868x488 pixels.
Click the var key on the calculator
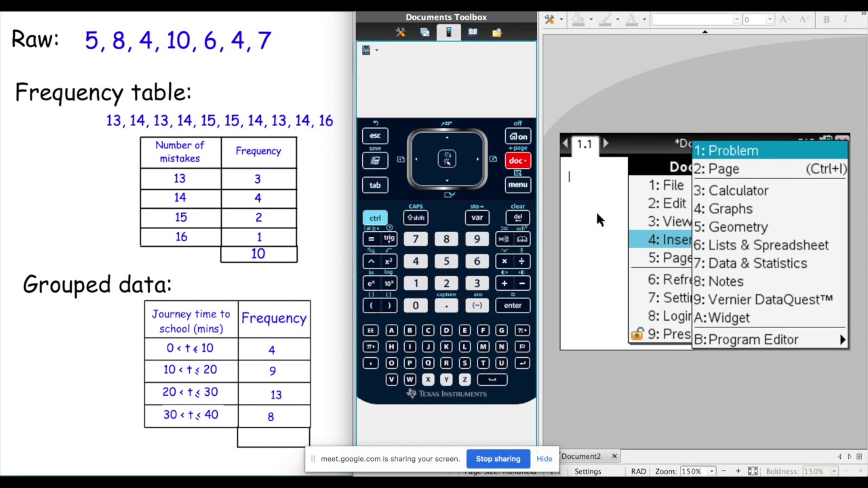pyautogui.click(x=477, y=218)
